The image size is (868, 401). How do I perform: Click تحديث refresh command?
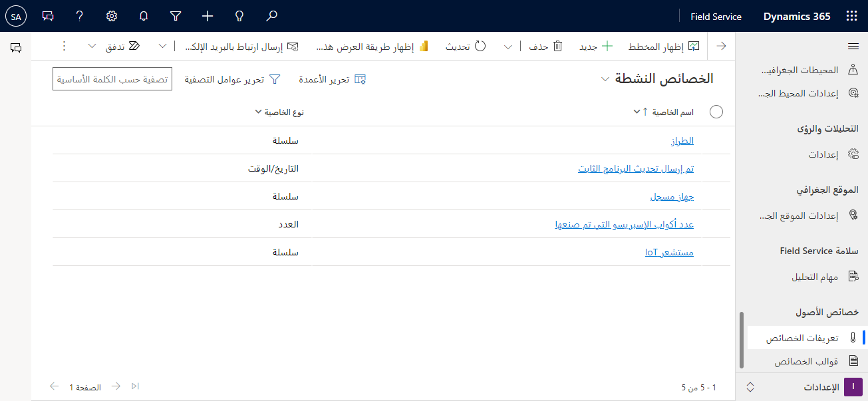click(466, 47)
